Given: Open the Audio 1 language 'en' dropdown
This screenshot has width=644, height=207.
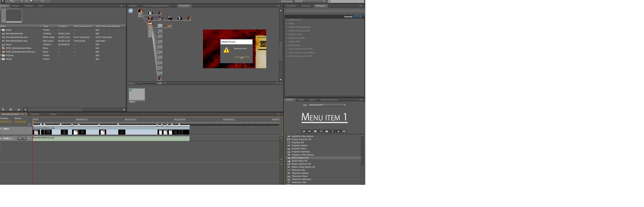Looking at the screenshot, I should (22, 139).
